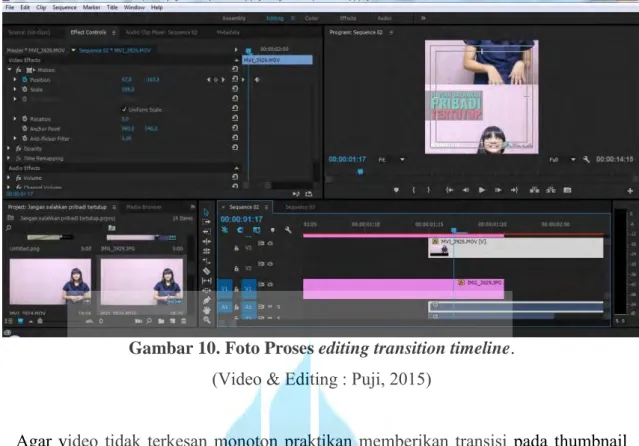Mute audio track A1

click(270, 307)
